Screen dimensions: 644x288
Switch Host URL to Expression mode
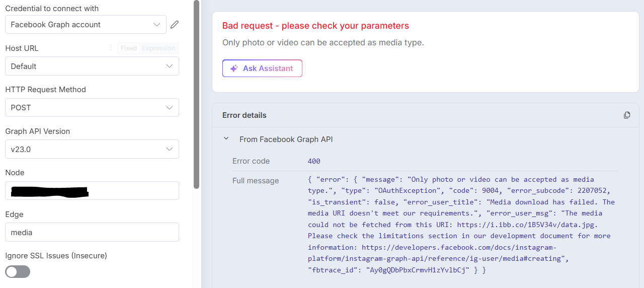click(x=158, y=48)
